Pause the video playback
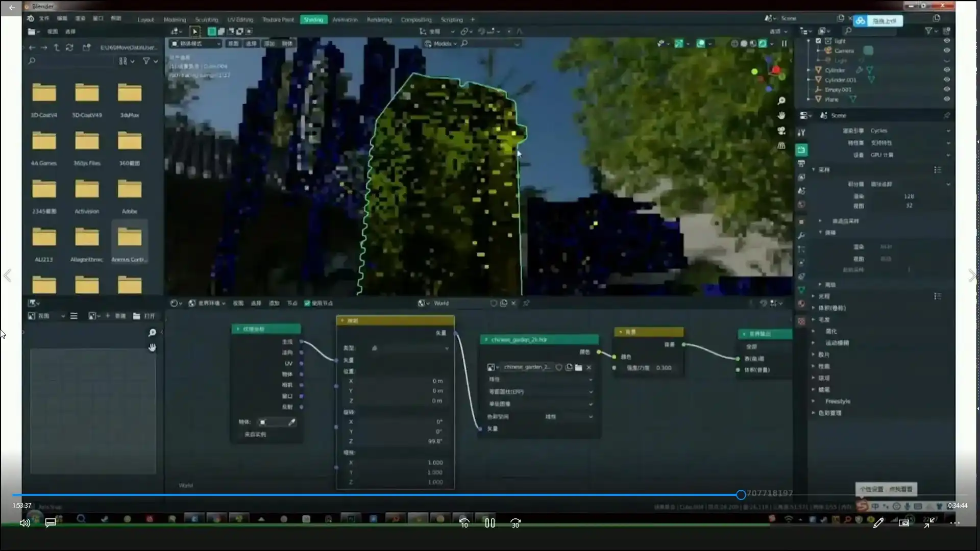980x551 pixels. tap(489, 523)
